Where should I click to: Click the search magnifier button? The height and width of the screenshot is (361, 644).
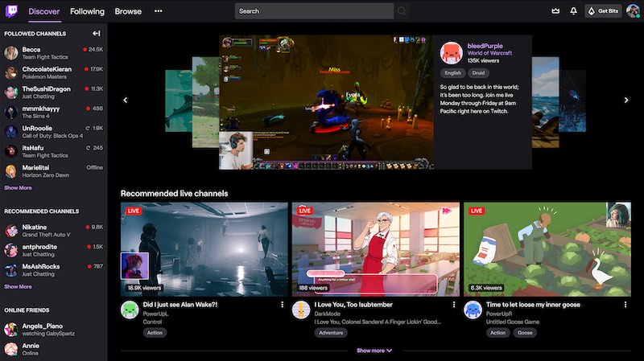pyautogui.click(x=402, y=11)
